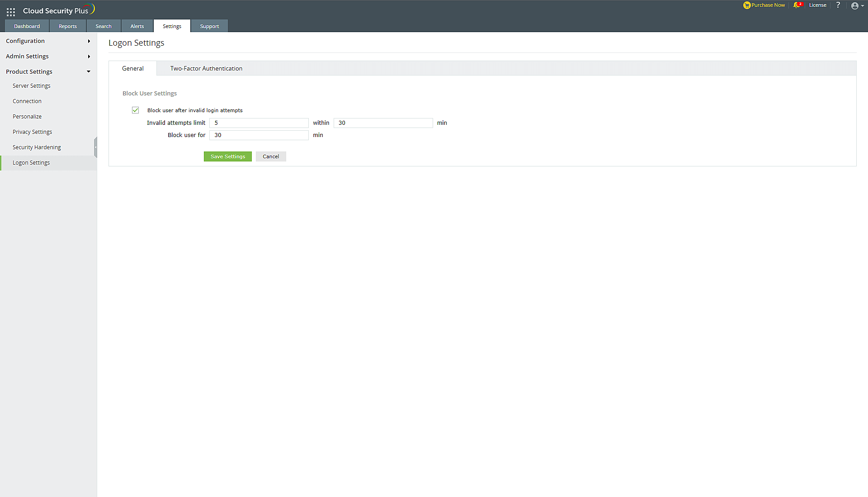Click the Block user for field
Image resolution: width=868 pixels, height=497 pixels.
(259, 135)
